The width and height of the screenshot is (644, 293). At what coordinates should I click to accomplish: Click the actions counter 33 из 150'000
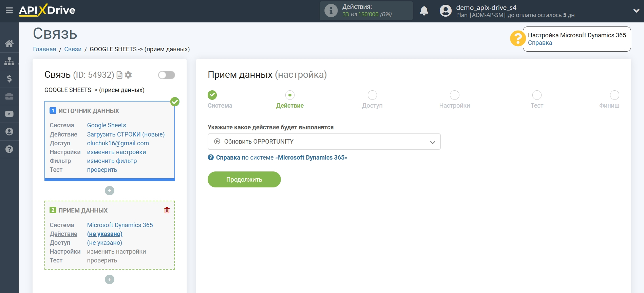(367, 14)
